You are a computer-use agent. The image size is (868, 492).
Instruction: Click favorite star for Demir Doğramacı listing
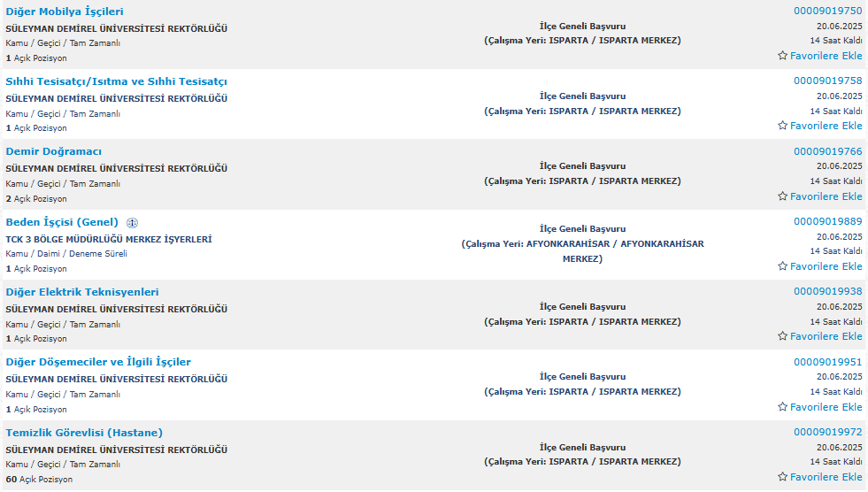click(782, 196)
